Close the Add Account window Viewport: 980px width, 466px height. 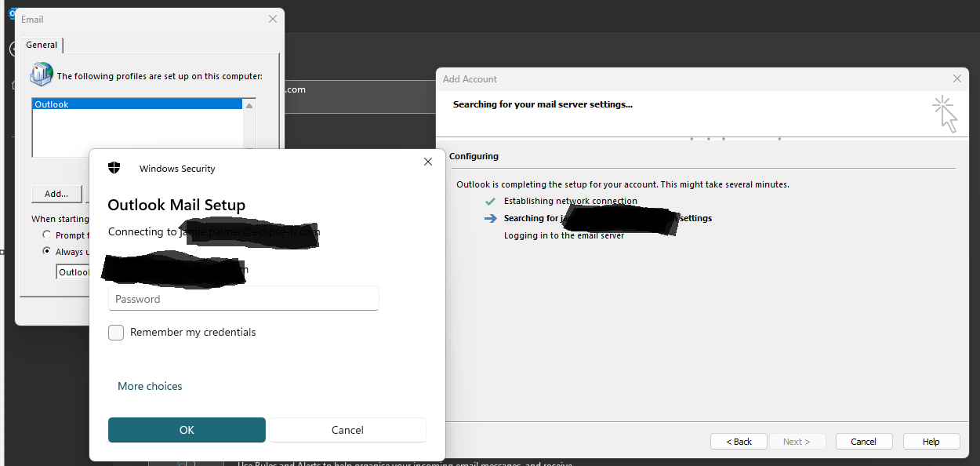click(x=956, y=79)
